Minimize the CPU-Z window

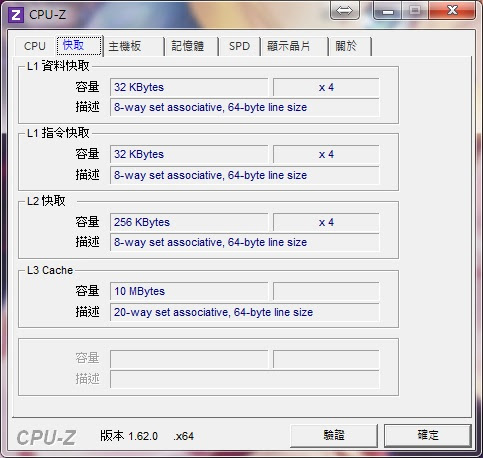[x=388, y=11]
